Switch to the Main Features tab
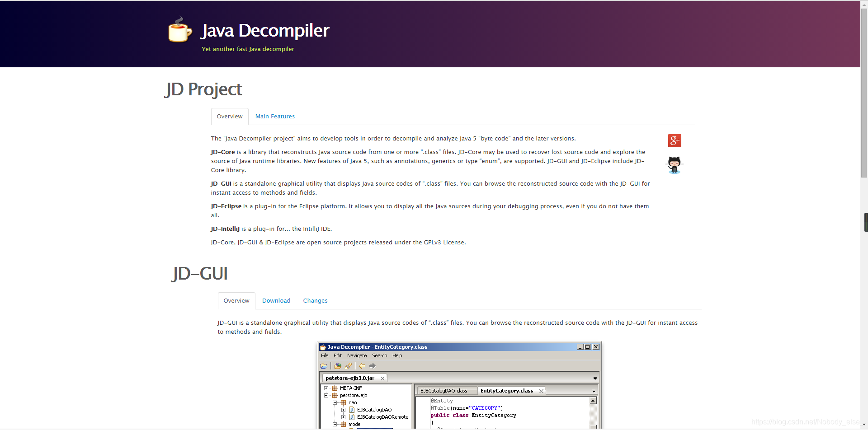 point(275,117)
